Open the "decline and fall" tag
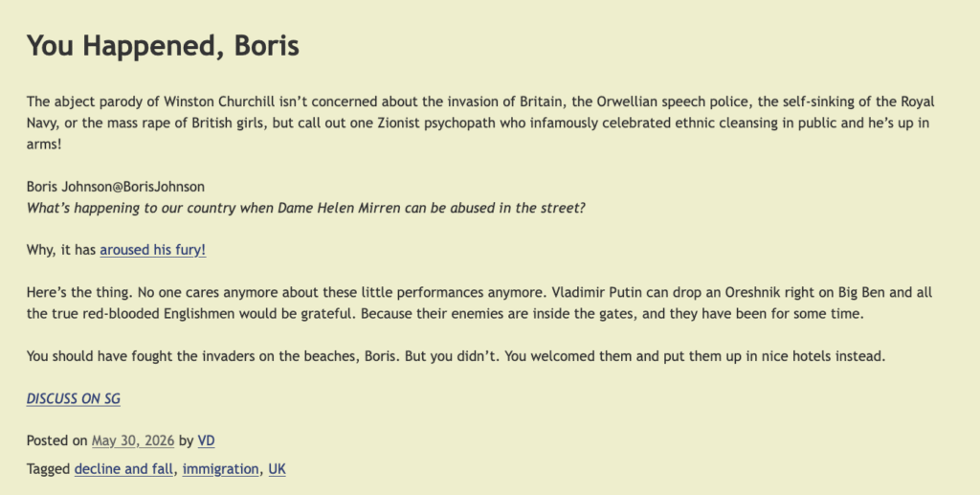The height and width of the screenshot is (495, 980). (123, 469)
